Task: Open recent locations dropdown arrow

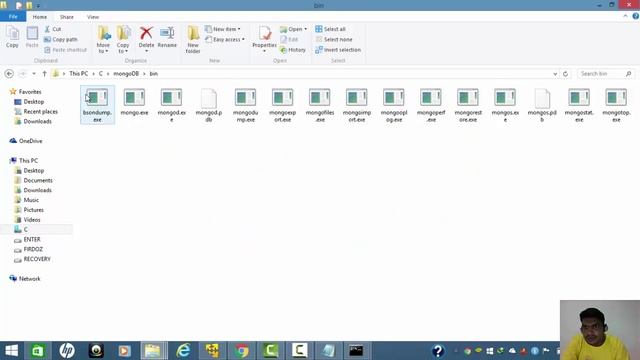Action: [34, 74]
